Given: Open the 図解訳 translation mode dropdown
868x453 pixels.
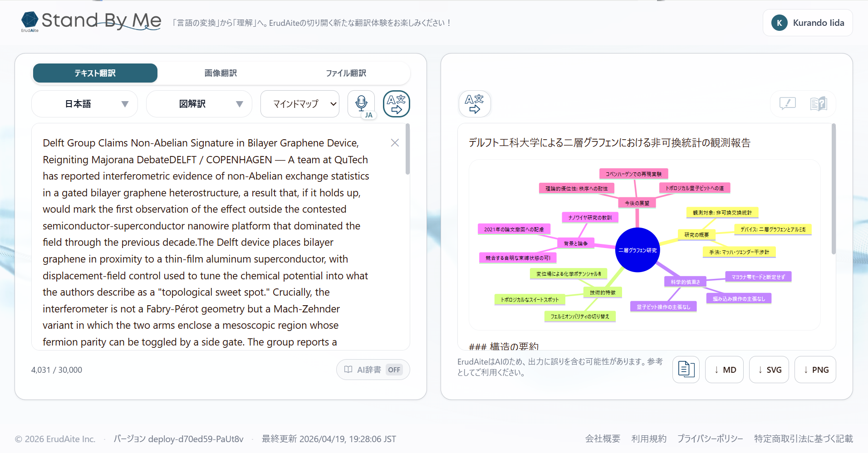Looking at the screenshot, I should 198,103.
